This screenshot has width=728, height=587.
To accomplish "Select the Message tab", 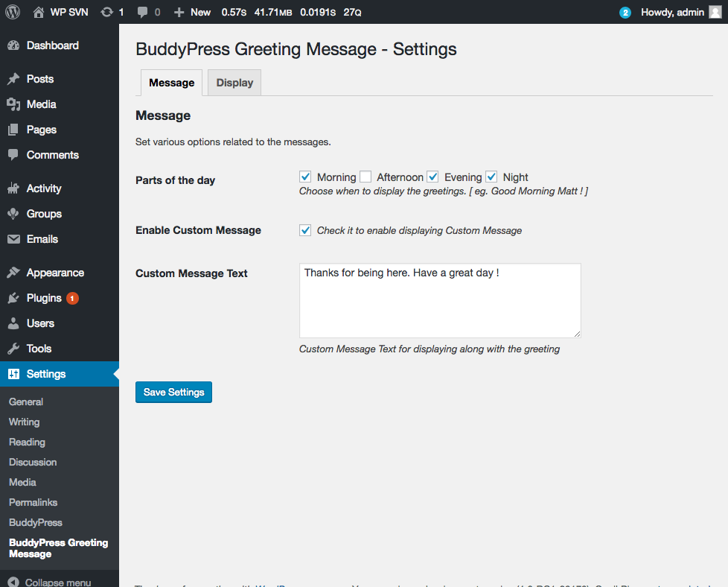I will (171, 83).
